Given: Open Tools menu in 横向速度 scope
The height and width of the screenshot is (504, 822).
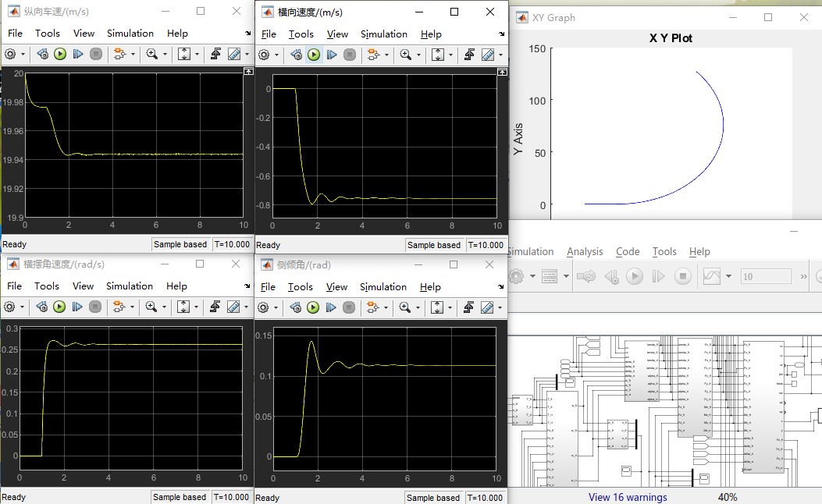Looking at the screenshot, I should pos(301,34).
